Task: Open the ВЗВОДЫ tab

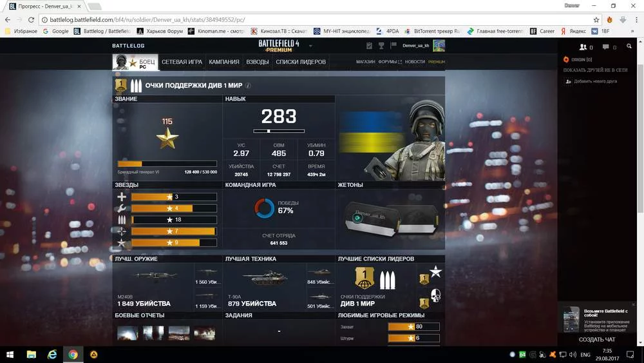Action: click(x=258, y=62)
